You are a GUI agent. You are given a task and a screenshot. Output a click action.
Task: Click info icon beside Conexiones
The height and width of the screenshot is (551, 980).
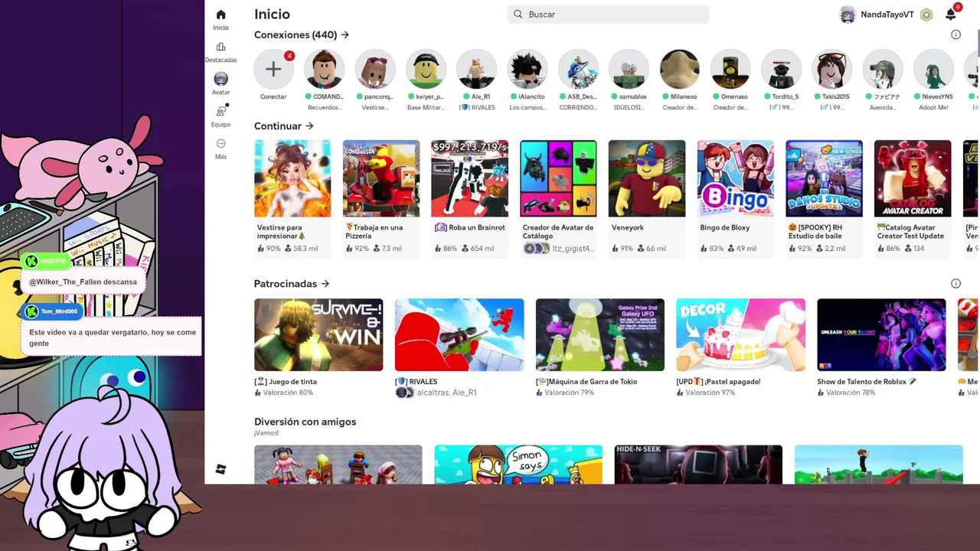(x=955, y=34)
